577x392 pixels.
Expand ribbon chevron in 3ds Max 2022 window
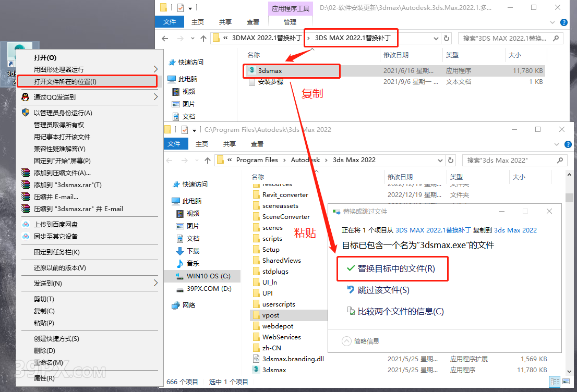coord(556,144)
